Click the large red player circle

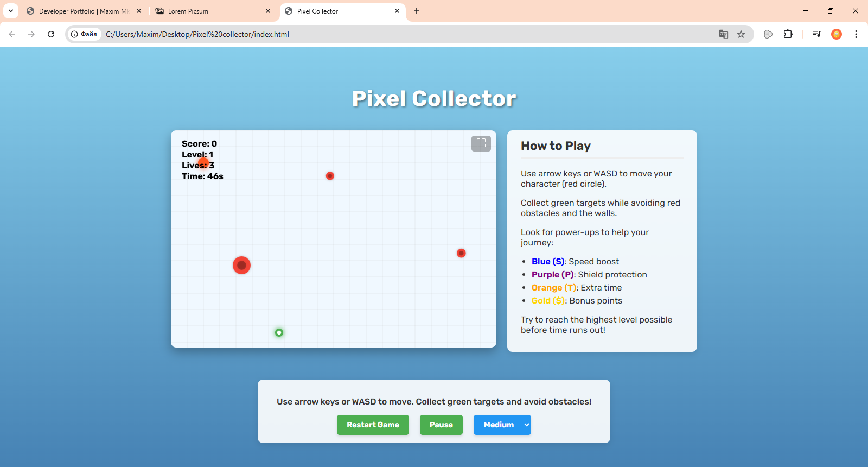[241, 265]
